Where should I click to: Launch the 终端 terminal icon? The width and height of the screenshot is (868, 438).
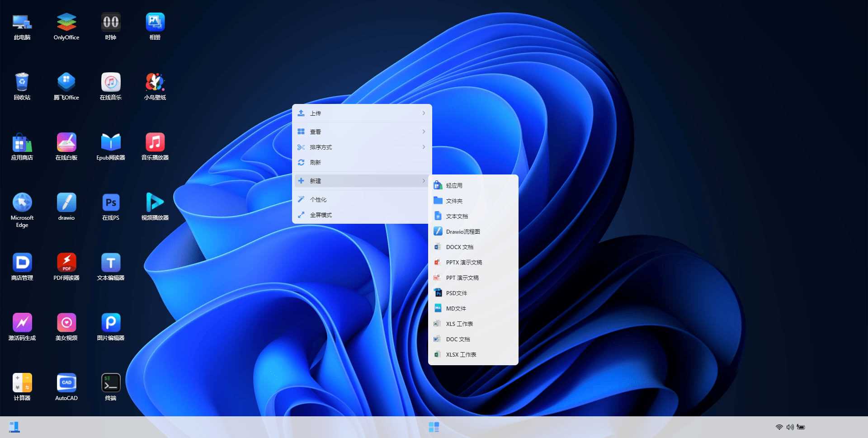(x=111, y=383)
